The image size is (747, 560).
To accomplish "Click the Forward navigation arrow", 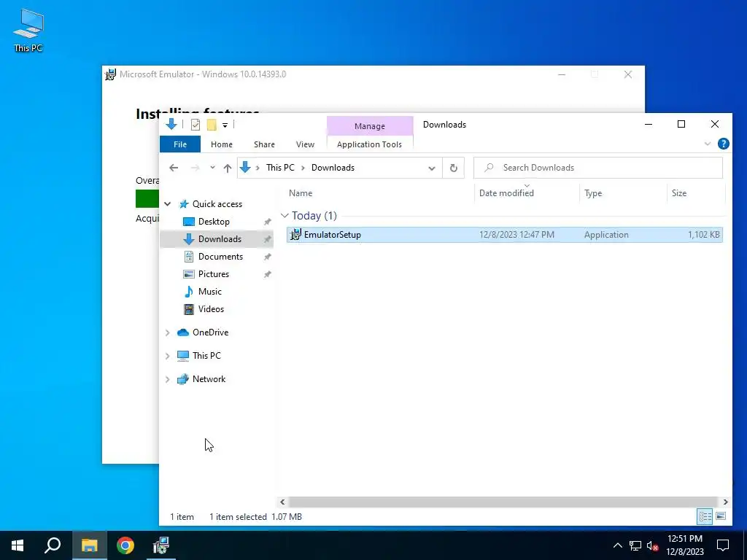I will click(195, 168).
